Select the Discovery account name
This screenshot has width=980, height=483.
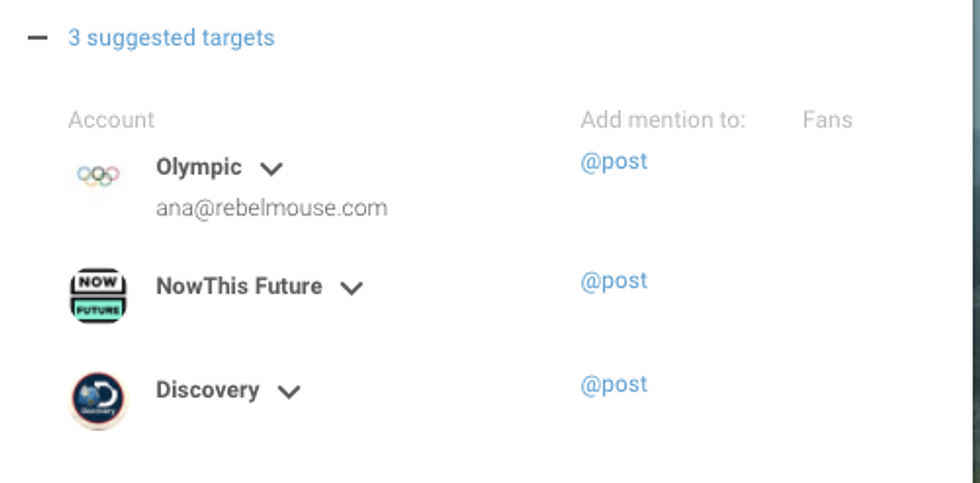click(207, 390)
